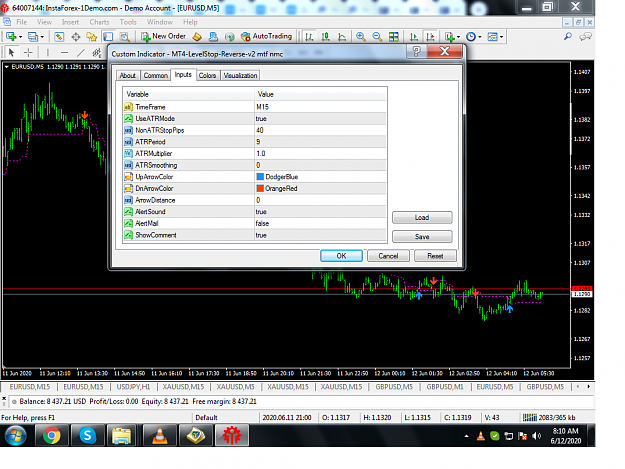This screenshot has height=469, width=625.
Task: Select the trendline drawing tool
Action: tap(81, 52)
